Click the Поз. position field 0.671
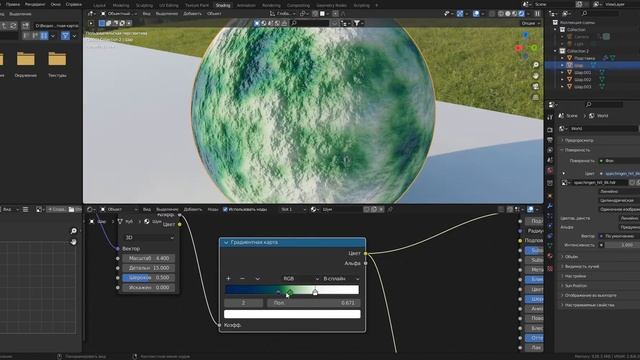This screenshot has width=640, height=360. coord(313,303)
